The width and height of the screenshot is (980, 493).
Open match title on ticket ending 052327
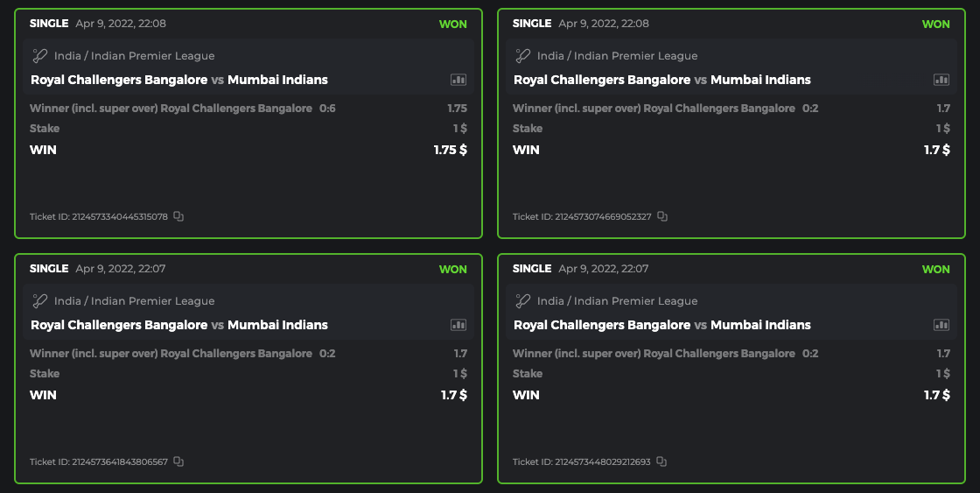[x=662, y=80]
